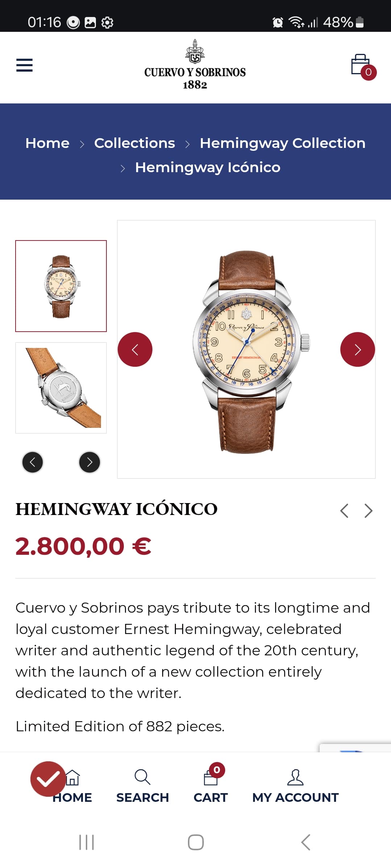Show previous main product image
Image resolution: width=391 pixels, height=868 pixels.
click(135, 349)
